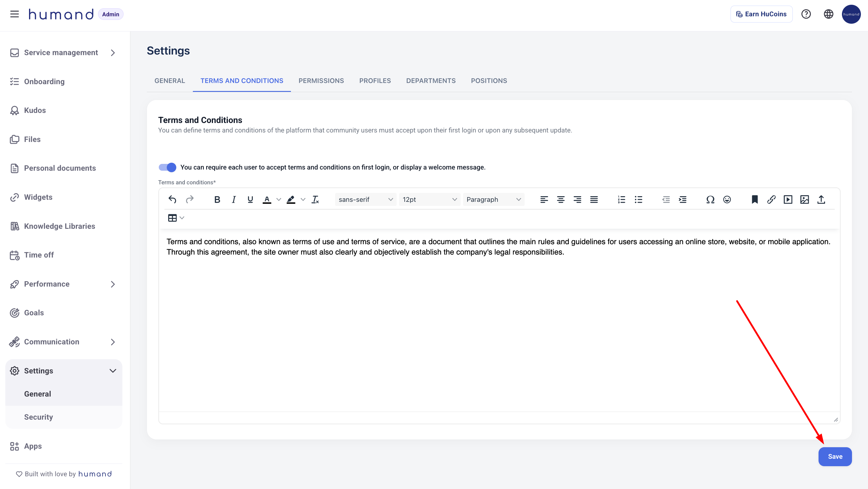
Task: Toggle italic formatting in the editor
Action: tap(233, 199)
